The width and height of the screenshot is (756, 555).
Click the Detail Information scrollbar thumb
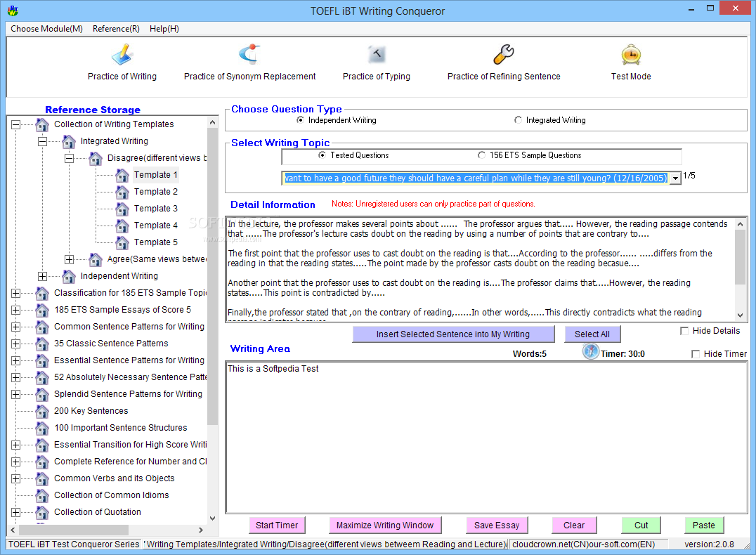[740, 257]
